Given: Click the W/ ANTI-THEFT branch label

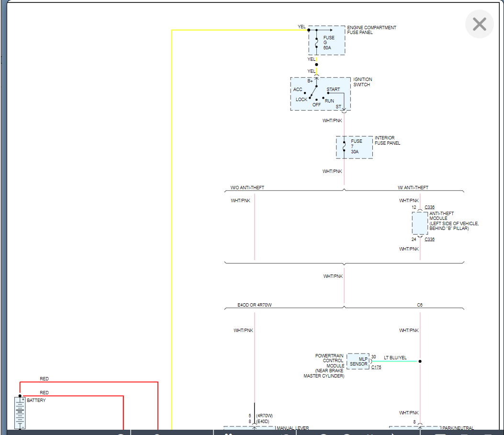Looking at the screenshot, I should pos(413,188).
